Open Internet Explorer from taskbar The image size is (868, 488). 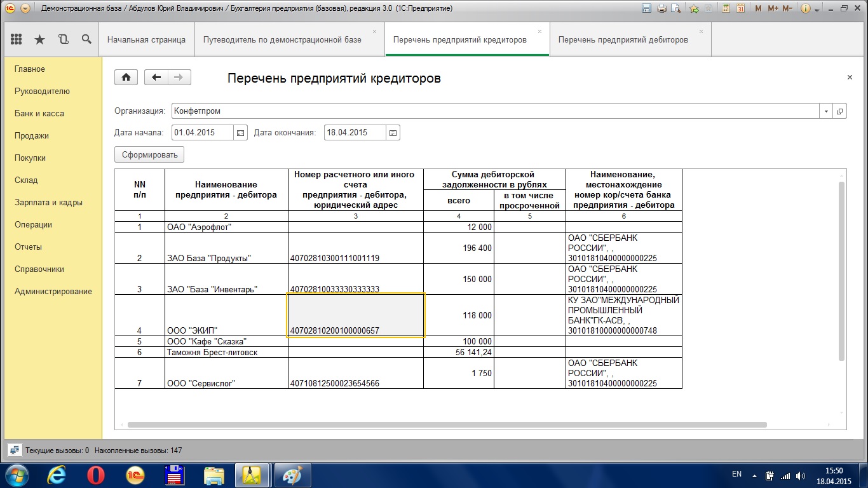[58, 475]
